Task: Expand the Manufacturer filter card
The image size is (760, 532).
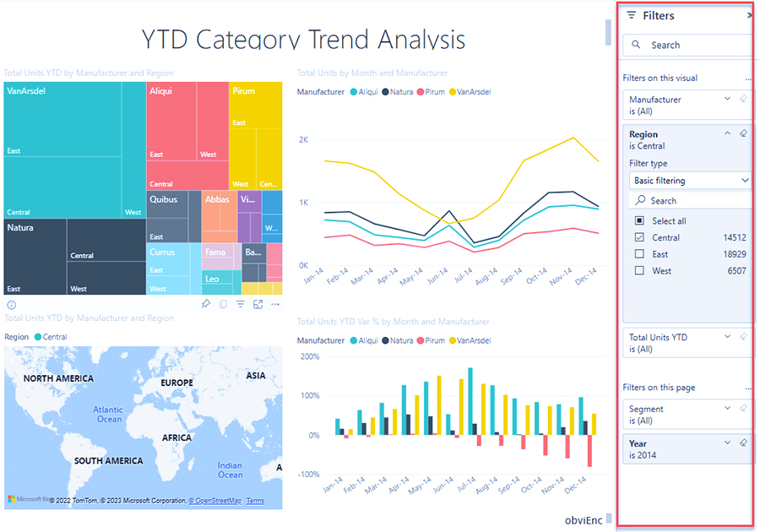Action: click(x=727, y=99)
